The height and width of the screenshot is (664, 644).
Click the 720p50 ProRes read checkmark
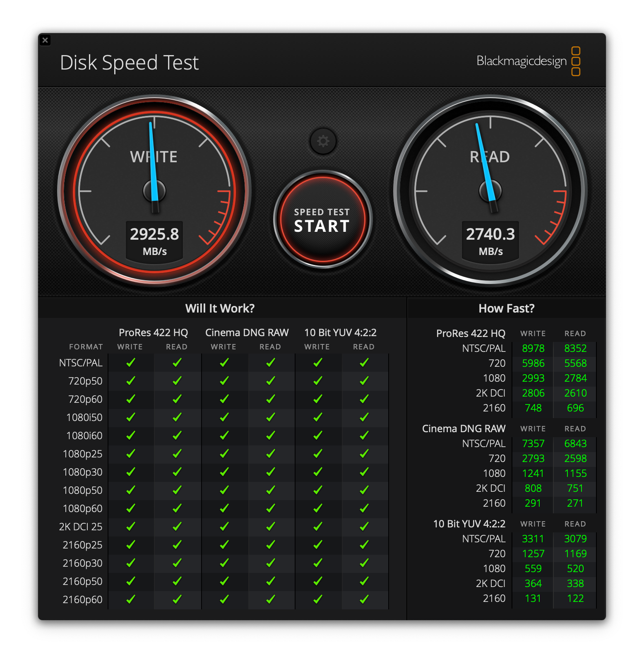click(177, 381)
